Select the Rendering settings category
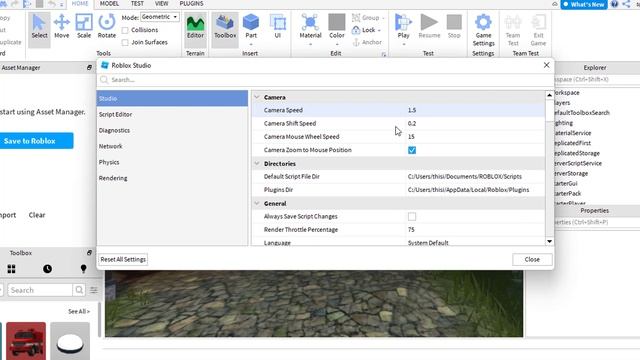This screenshot has height=360, width=640. (172, 178)
